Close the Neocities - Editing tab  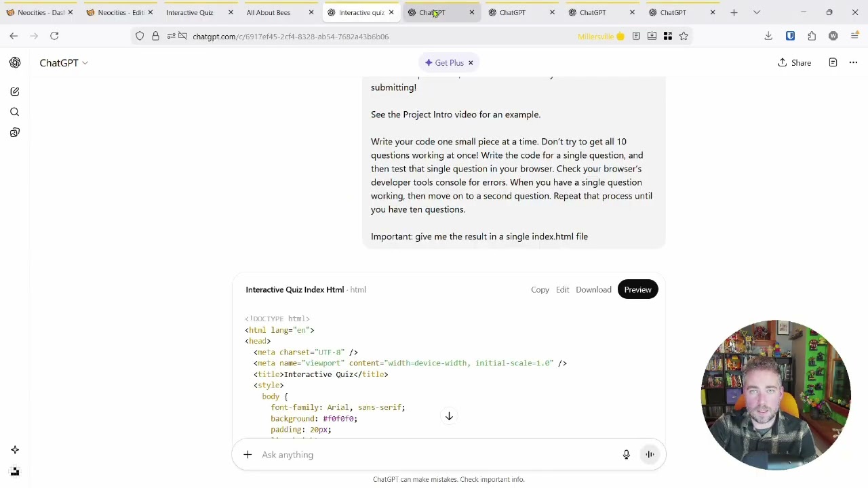[151, 12]
